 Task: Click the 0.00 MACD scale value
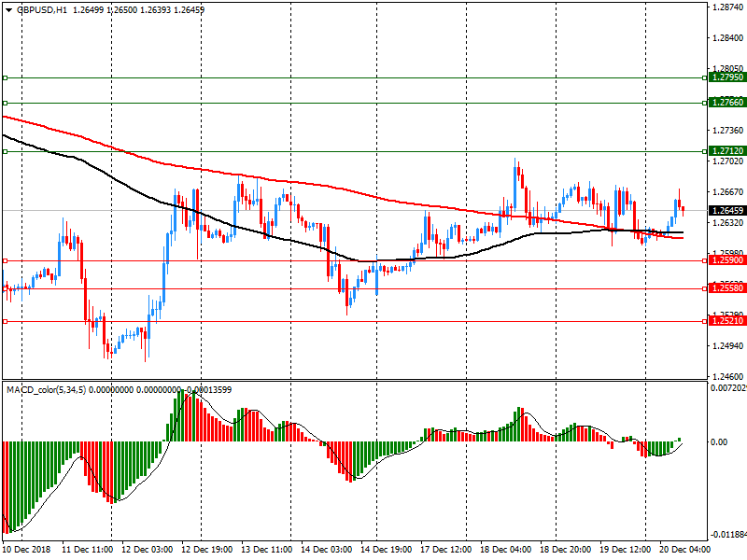tap(719, 442)
